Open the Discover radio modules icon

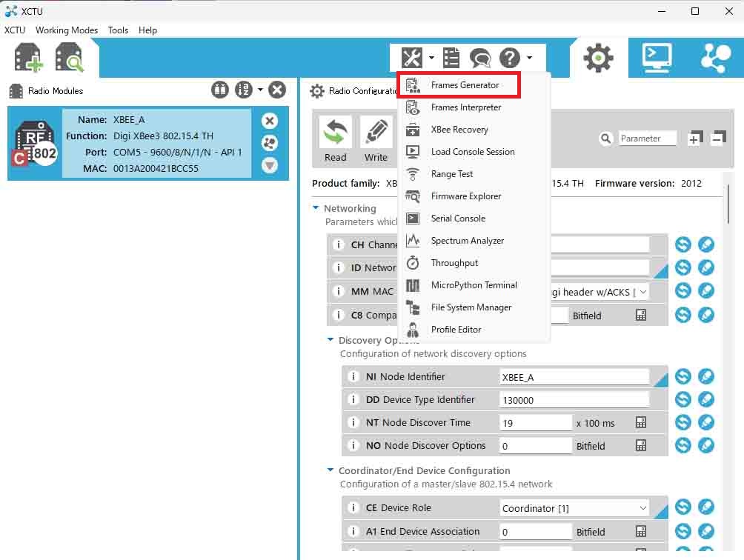[69, 57]
